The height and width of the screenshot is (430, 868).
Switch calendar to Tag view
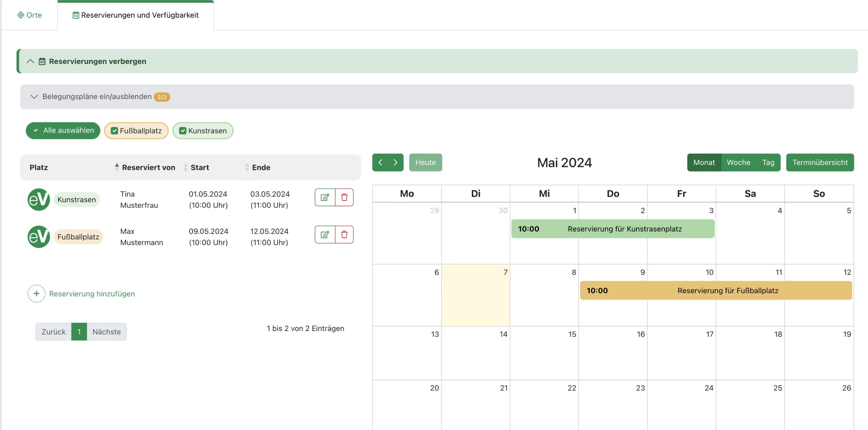(768, 162)
